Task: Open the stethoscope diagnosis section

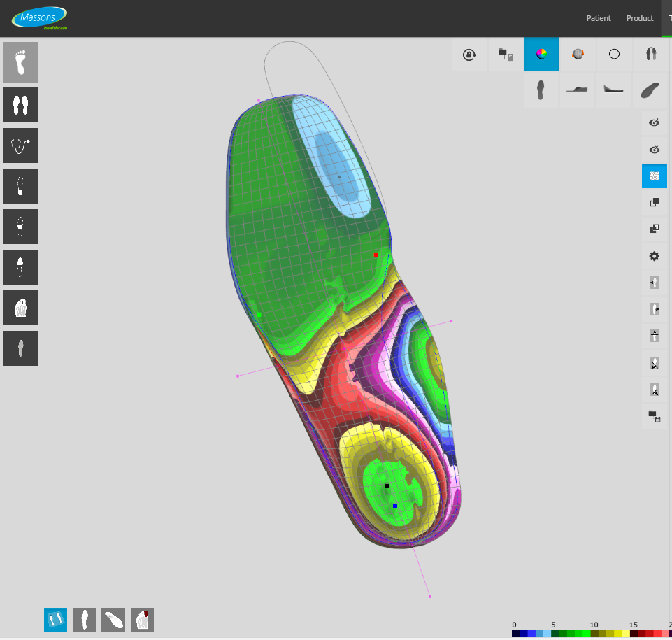Action: point(20,145)
